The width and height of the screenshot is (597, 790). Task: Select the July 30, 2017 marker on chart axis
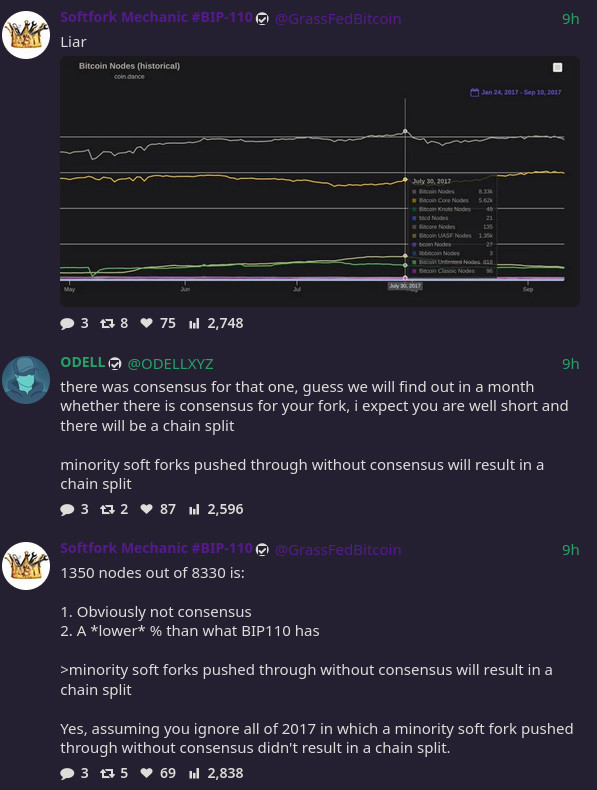[x=405, y=286]
